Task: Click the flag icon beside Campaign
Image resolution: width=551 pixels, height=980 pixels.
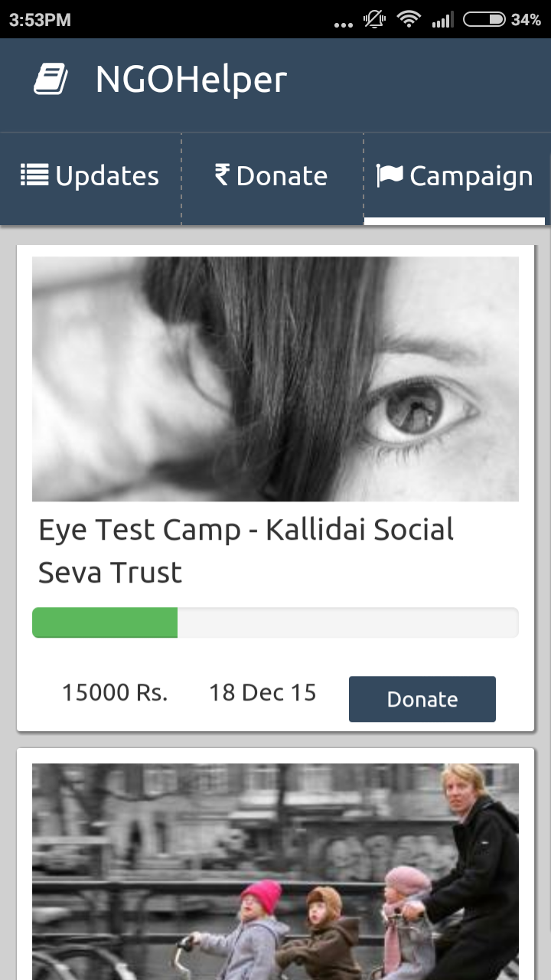Action: click(x=390, y=176)
